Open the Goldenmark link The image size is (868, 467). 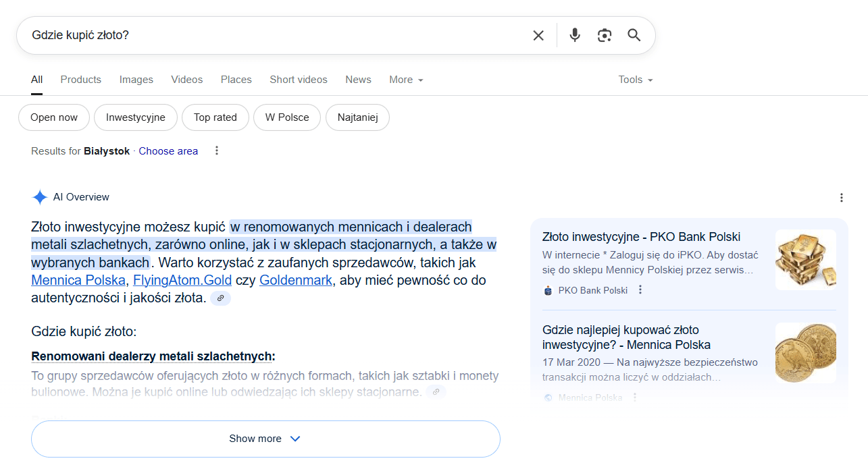tap(296, 280)
